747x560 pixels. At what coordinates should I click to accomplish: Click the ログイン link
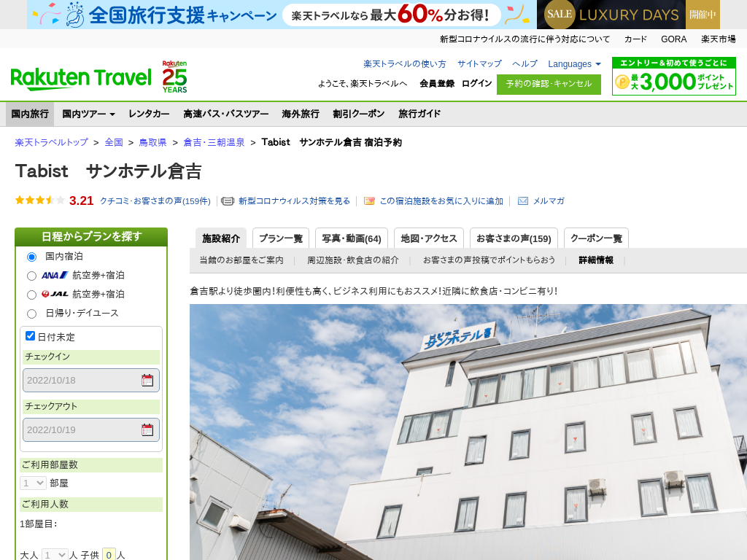(476, 83)
